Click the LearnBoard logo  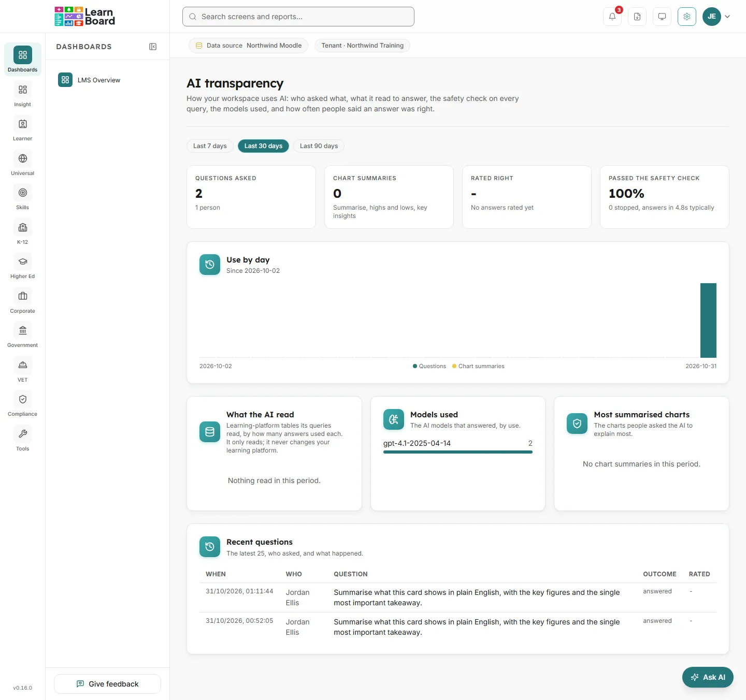pos(85,17)
